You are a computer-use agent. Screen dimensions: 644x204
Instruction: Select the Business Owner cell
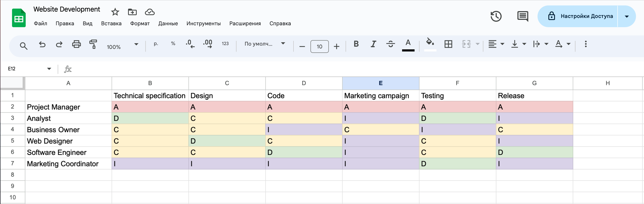pos(68,130)
